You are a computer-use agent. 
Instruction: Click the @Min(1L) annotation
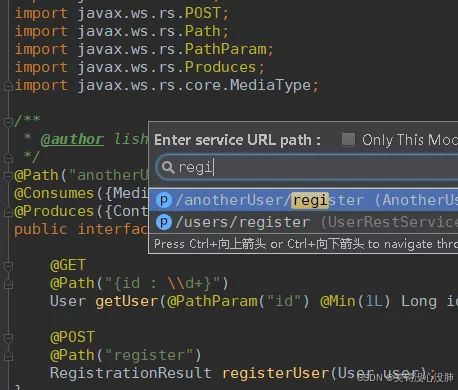point(355,301)
